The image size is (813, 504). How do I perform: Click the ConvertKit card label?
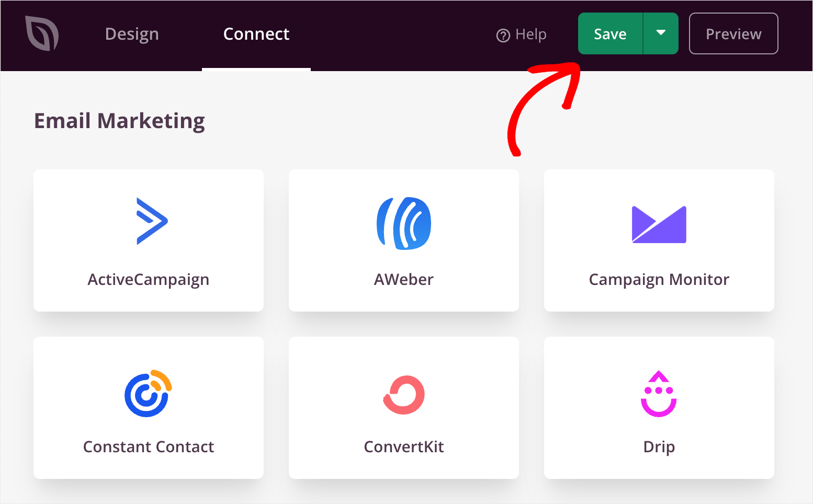coord(404,447)
